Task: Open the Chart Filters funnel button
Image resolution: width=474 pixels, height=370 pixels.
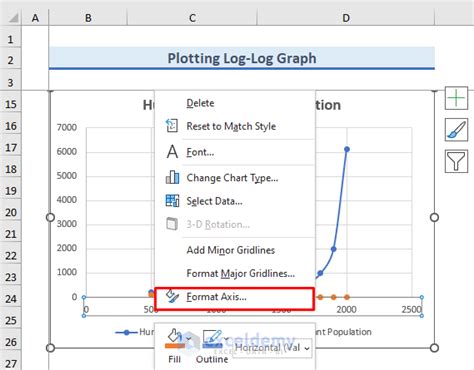Action: pyautogui.click(x=456, y=161)
